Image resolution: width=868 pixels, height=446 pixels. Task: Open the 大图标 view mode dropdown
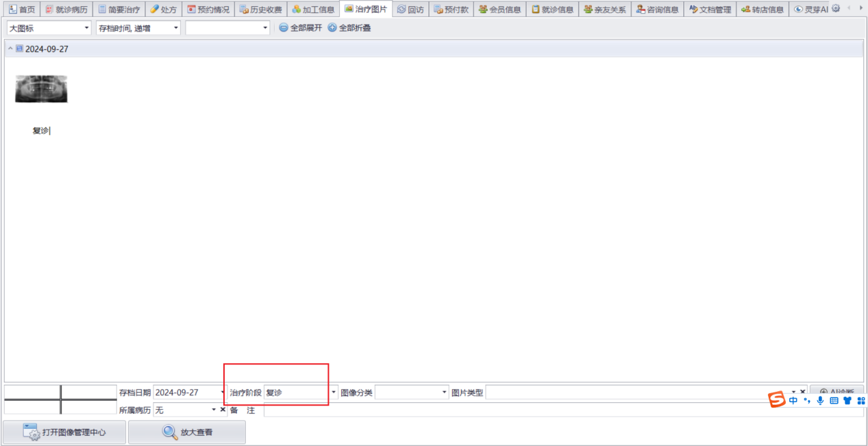coord(49,28)
